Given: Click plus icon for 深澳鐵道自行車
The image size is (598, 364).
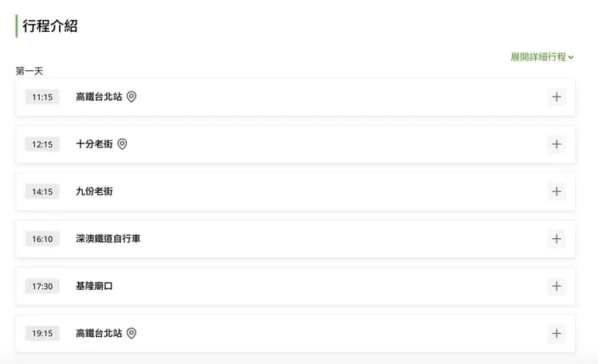Looking at the screenshot, I should click(557, 238).
